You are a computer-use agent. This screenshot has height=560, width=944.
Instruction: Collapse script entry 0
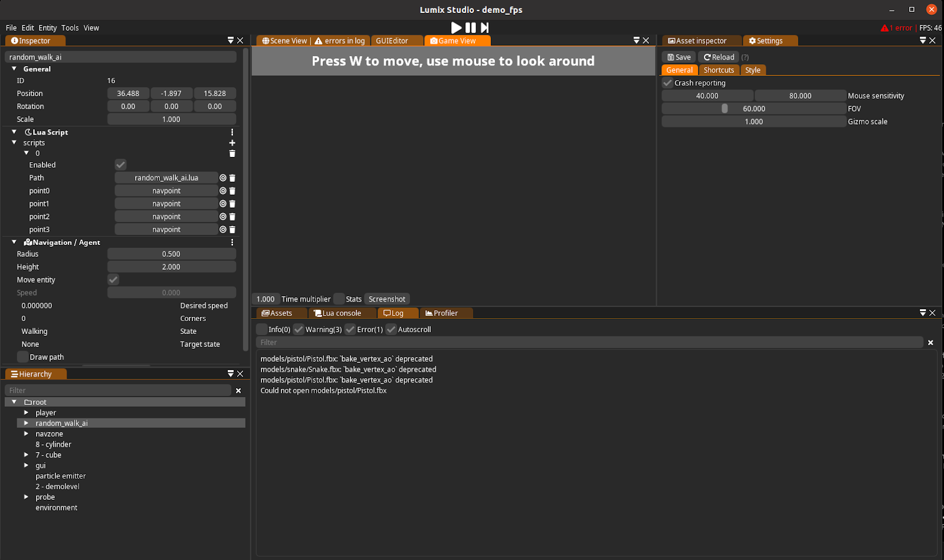coord(26,153)
